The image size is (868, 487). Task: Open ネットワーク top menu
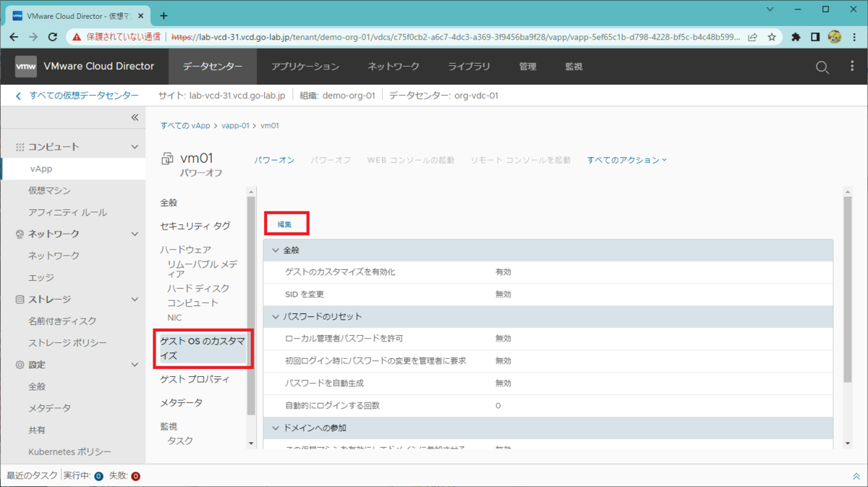pyautogui.click(x=393, y=67)
